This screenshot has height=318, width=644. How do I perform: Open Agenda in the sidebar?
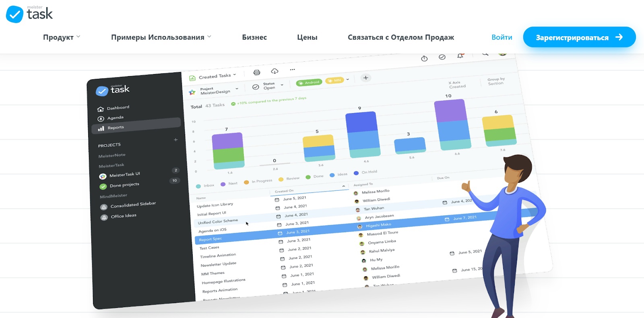click(x=111, y=118)
